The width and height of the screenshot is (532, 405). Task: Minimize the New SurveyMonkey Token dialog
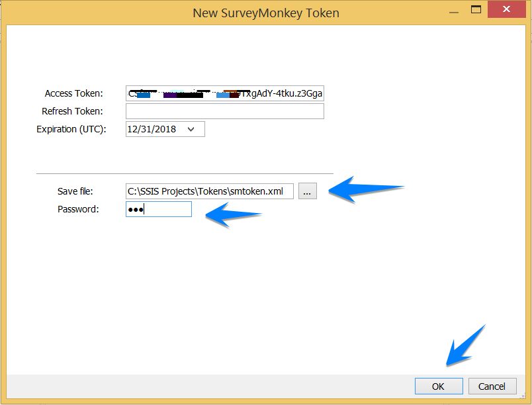[x=454, y=12]
